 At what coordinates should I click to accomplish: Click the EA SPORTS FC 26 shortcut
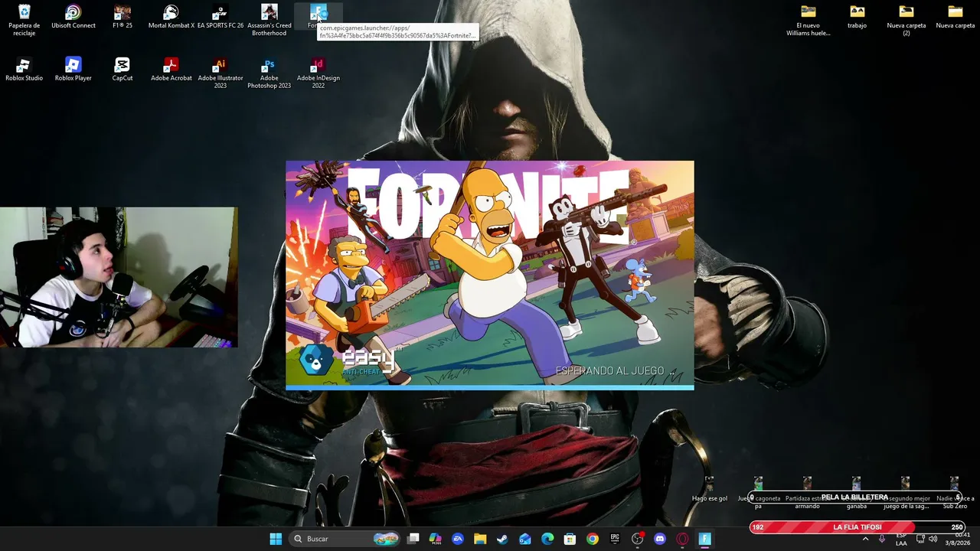[x=220, y=17]
